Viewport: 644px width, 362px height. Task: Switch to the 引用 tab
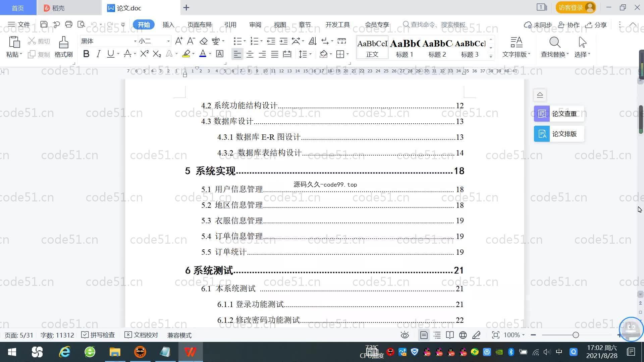[x=230, y=24]
